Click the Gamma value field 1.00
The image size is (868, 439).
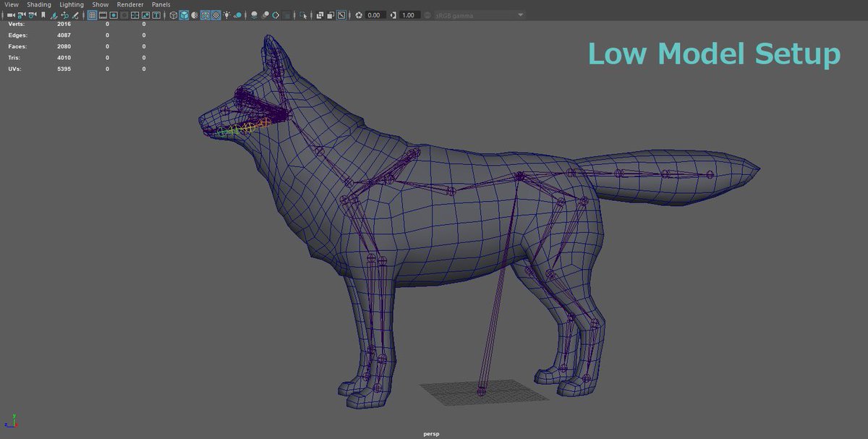(409, 15)
